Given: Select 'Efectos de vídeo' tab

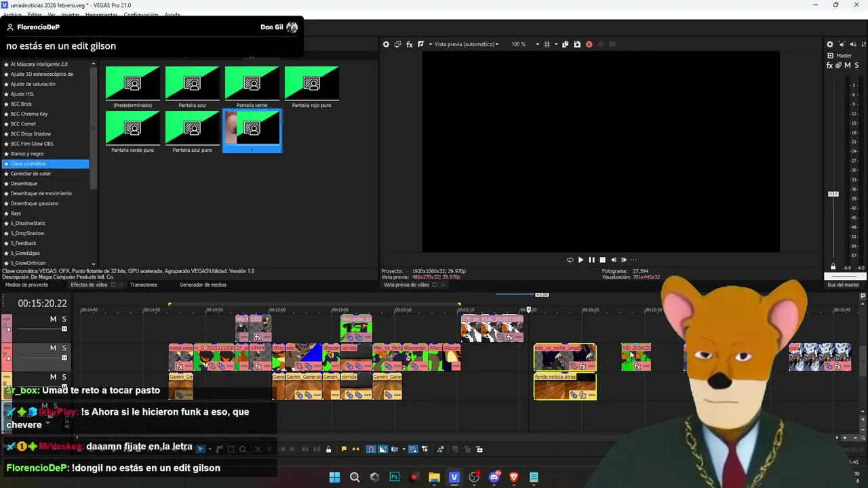Looking at the screenshot, I should [x=89, y=285].
